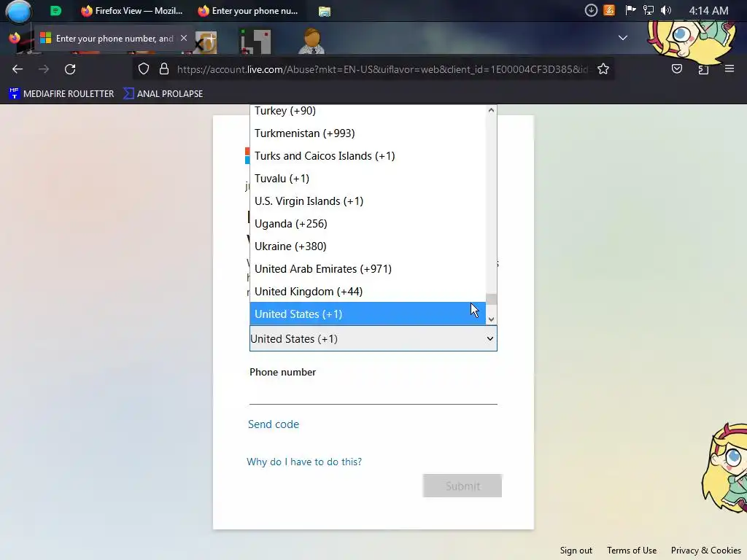The height and width of the screenshot is (560, 747).
Task: Open Terms of Use footer link
Action: point(632,551)
